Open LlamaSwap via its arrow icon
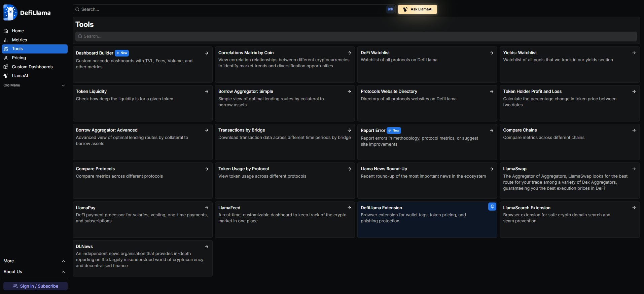This screenshot has width=644, height=294. [634, 169]
